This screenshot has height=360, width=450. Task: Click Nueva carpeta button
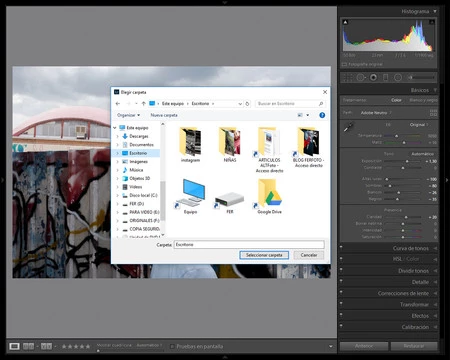(164, 115)
